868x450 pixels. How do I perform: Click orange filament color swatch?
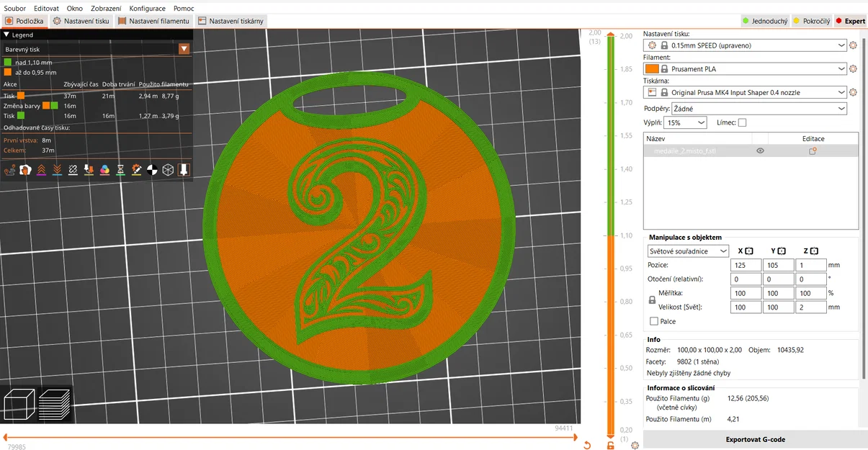coord(652,69)
